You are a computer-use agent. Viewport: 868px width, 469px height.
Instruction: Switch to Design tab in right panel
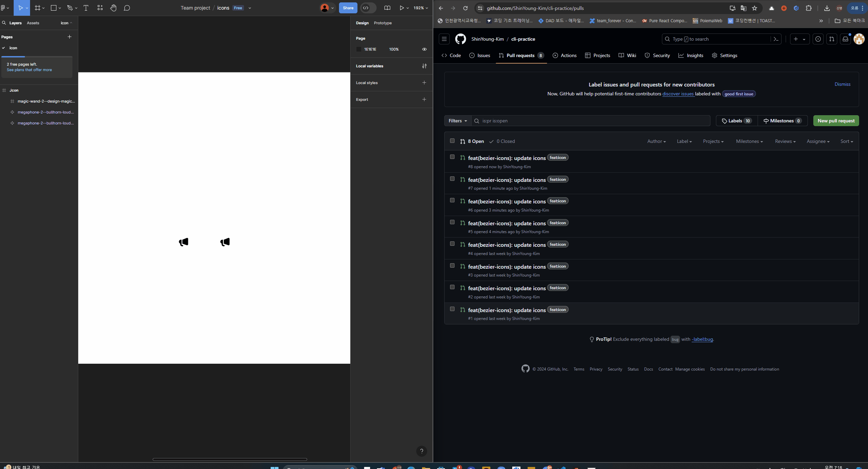(x=362, y=23)
